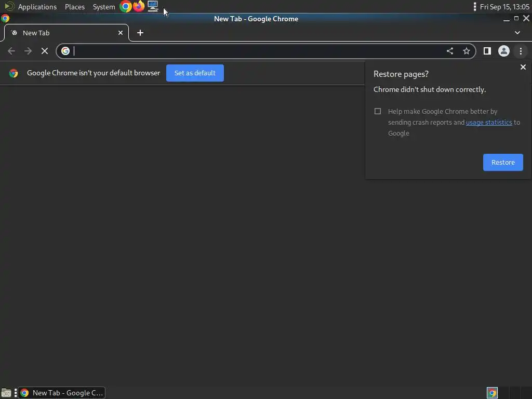
Task: Select New Tab - Google Chrome taskbar entry
Action: pos(61,393)
